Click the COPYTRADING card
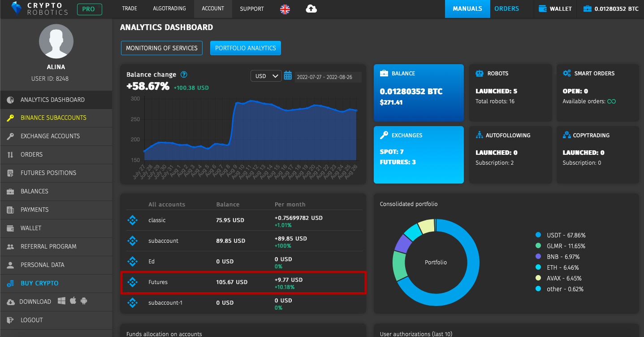644x337 pixels. [x=597, y=155]
